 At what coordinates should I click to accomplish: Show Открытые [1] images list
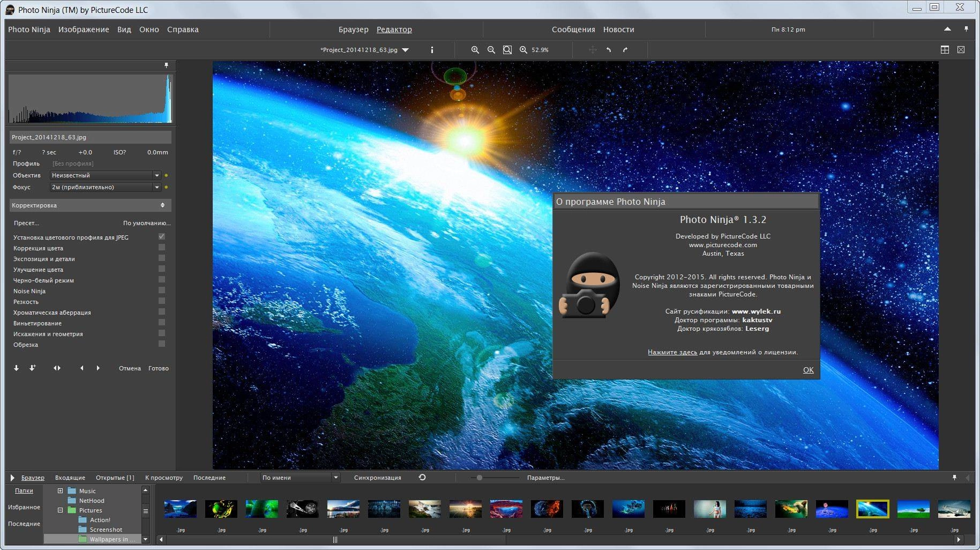pos(115,478)
